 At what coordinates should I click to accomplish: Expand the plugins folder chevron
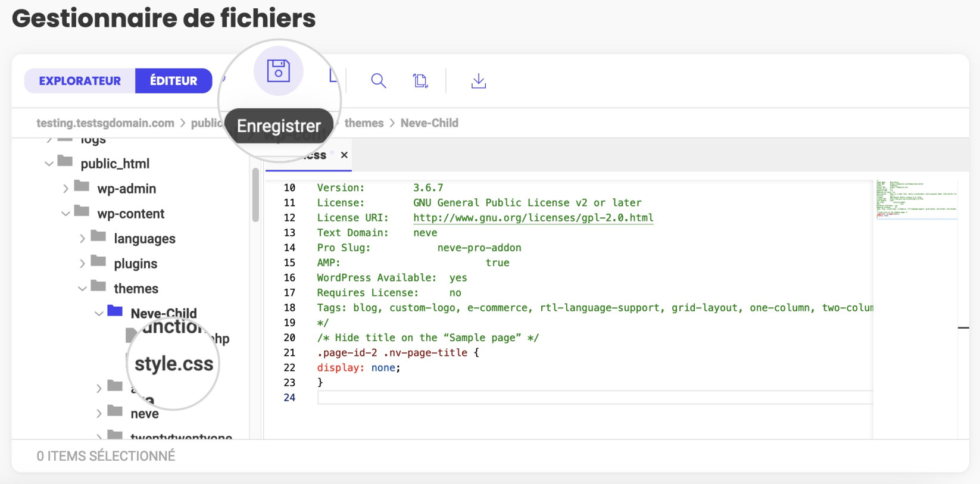82,264
